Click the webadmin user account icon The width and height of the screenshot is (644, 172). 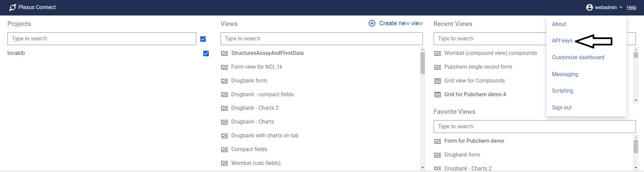coord(589,7)
